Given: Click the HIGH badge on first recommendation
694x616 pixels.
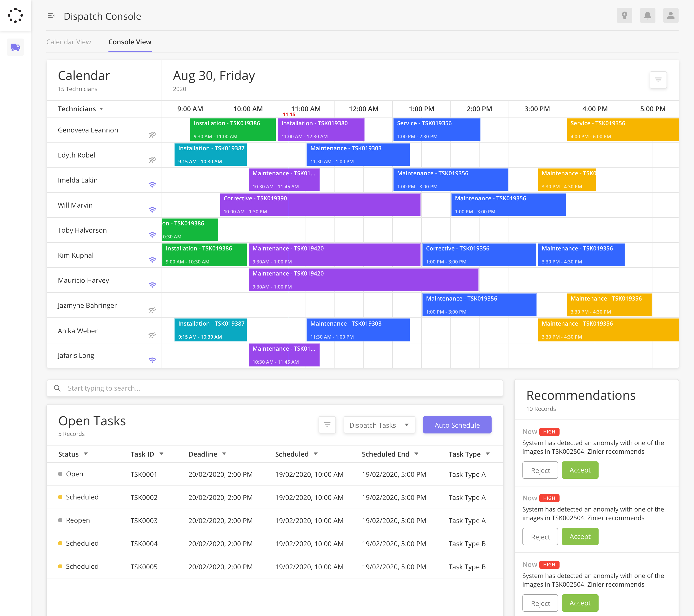Looking at the screenshot, I should click(x=549, y=432).
